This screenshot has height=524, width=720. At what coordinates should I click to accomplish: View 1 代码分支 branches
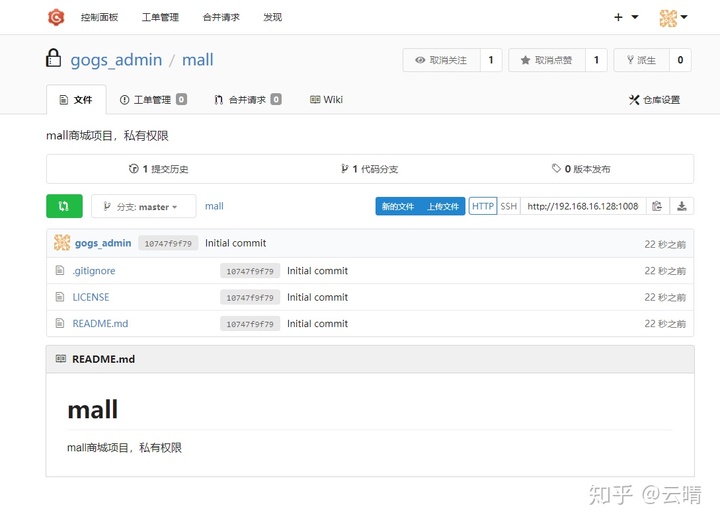coord(370,169)
